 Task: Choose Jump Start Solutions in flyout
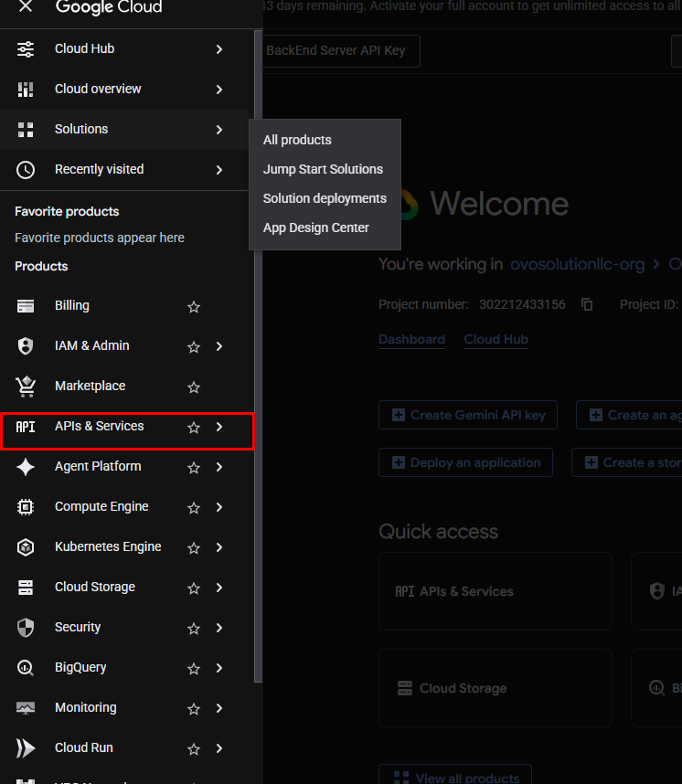tap(325, 169)
